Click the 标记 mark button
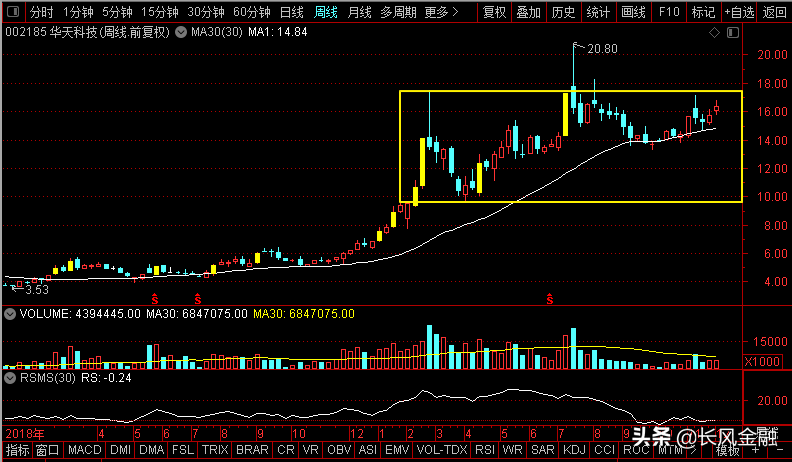The height and width of the screenshot is (462, 792). pos(703,12)
